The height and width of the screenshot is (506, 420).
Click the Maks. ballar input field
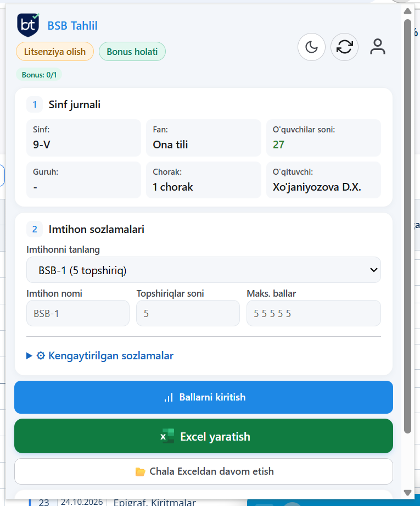[x=313, y=313]
